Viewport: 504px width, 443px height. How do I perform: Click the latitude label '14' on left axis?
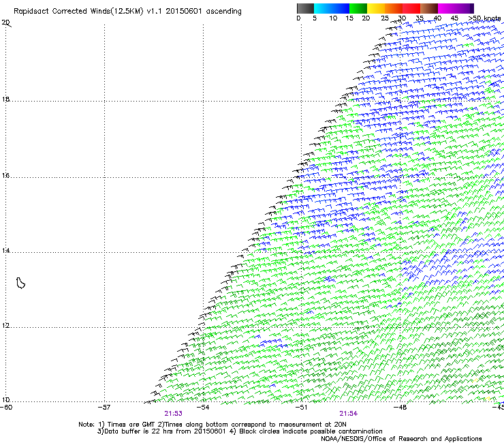pos(5,251)
